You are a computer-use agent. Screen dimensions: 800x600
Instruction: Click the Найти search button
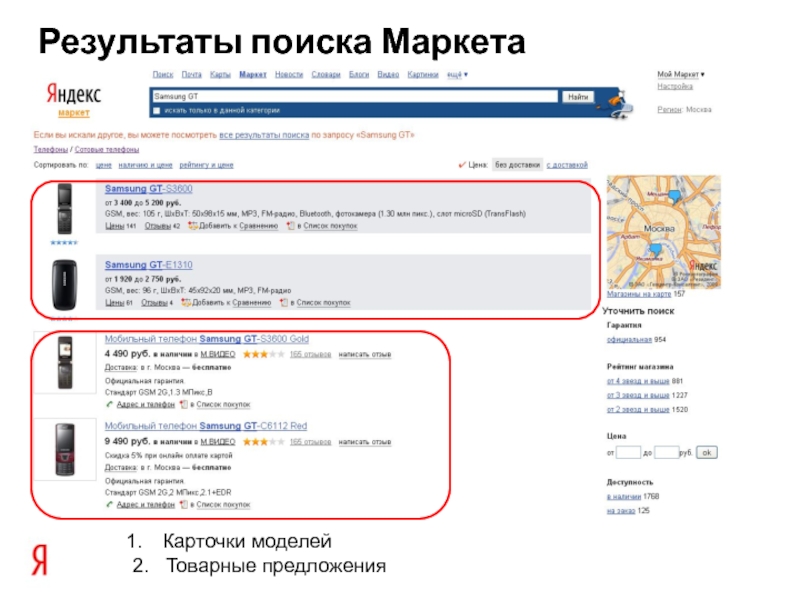578,96
